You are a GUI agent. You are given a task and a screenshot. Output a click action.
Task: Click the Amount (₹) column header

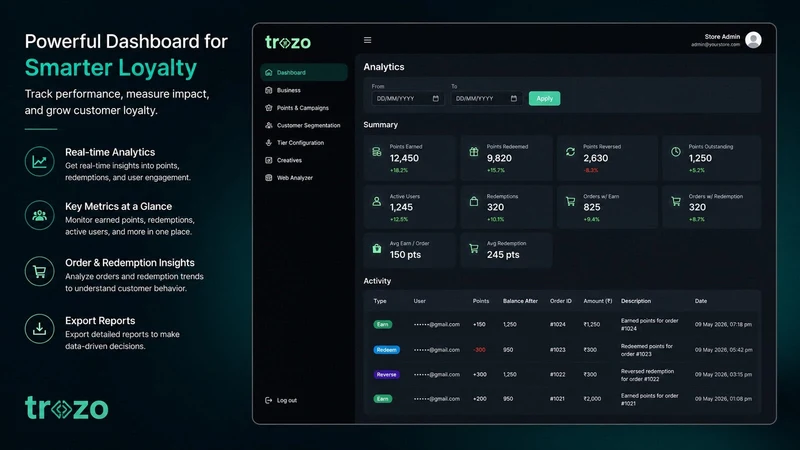point(597,301)
